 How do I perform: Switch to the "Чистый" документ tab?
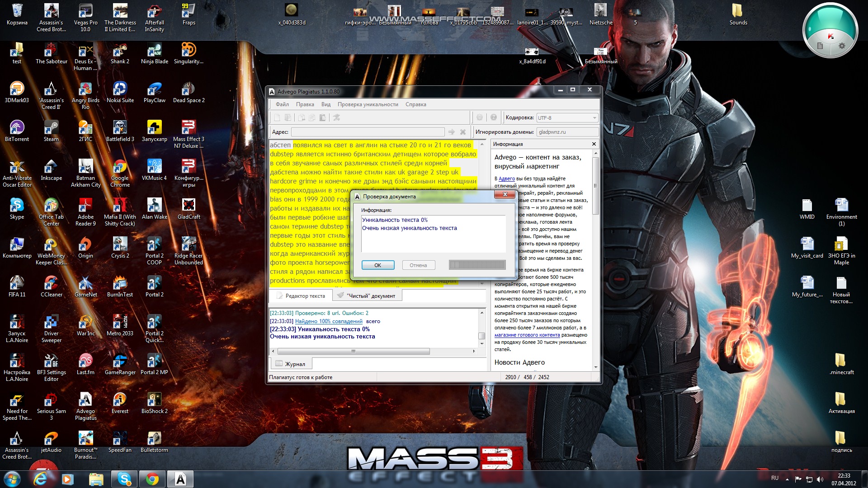[367, 296]
